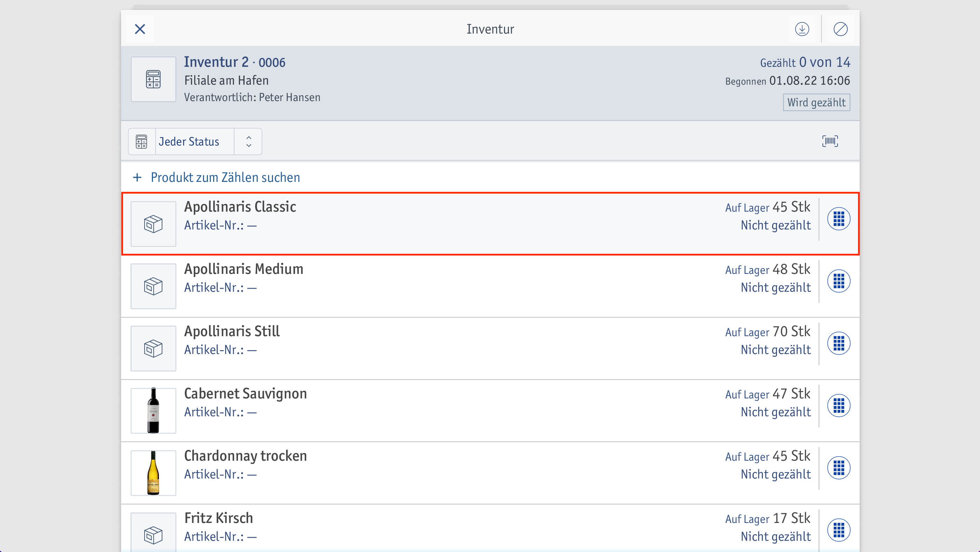
Task: Select the Chardonnay trocken product name
Action: [x=245, y=456]
